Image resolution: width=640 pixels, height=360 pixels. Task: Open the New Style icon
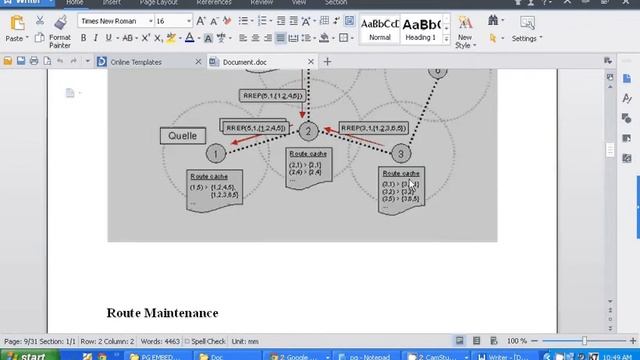465,23
